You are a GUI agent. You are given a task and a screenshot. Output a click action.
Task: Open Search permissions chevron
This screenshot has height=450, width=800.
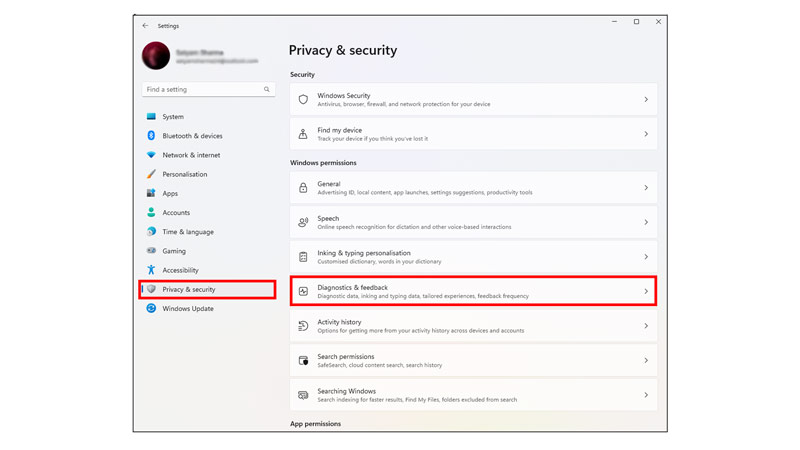(x=646, y=361)
